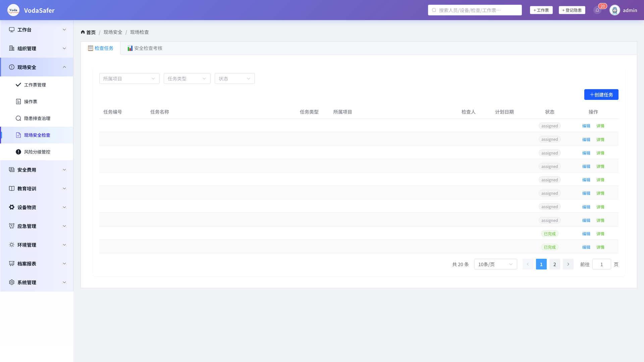
Task: Expand the 工作台 menu chevron
Action: [64, 29]
